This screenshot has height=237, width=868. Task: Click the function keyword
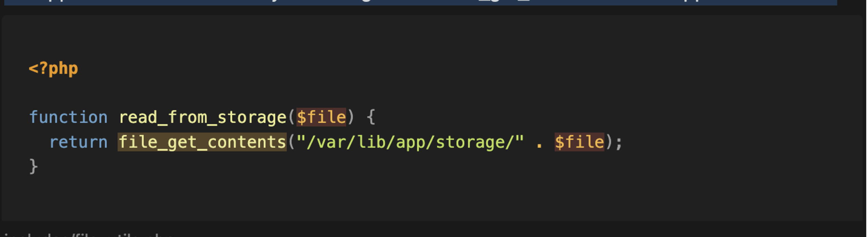pyautogui.click(x=68, y=117)
